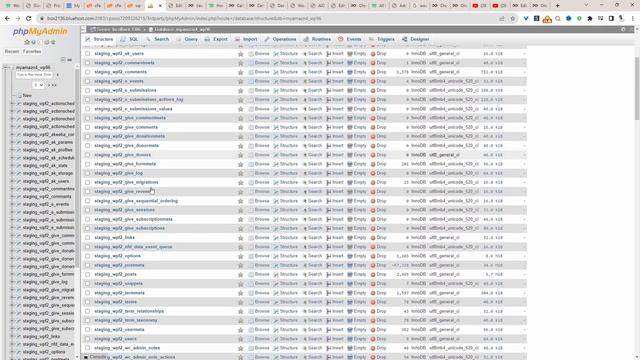Collapse the myamazn4 database tree node
This screenshot has height=360, width=640.
[x=5, y=67]
